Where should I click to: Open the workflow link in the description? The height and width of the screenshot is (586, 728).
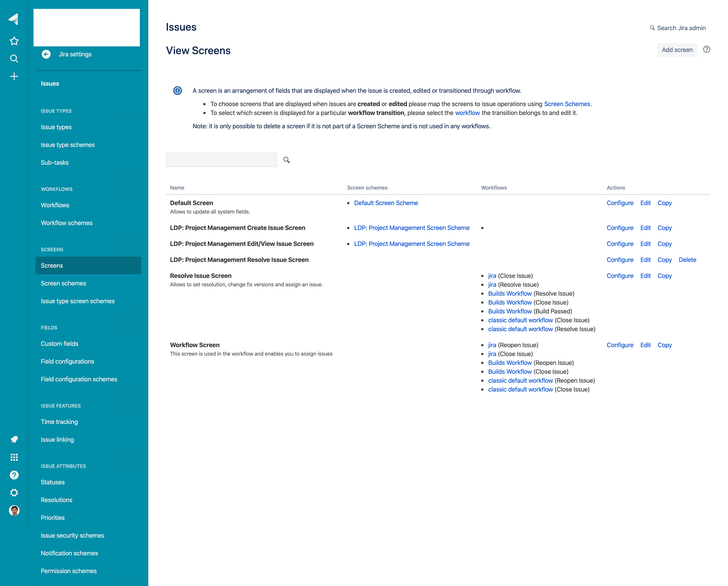coord(467,113)
